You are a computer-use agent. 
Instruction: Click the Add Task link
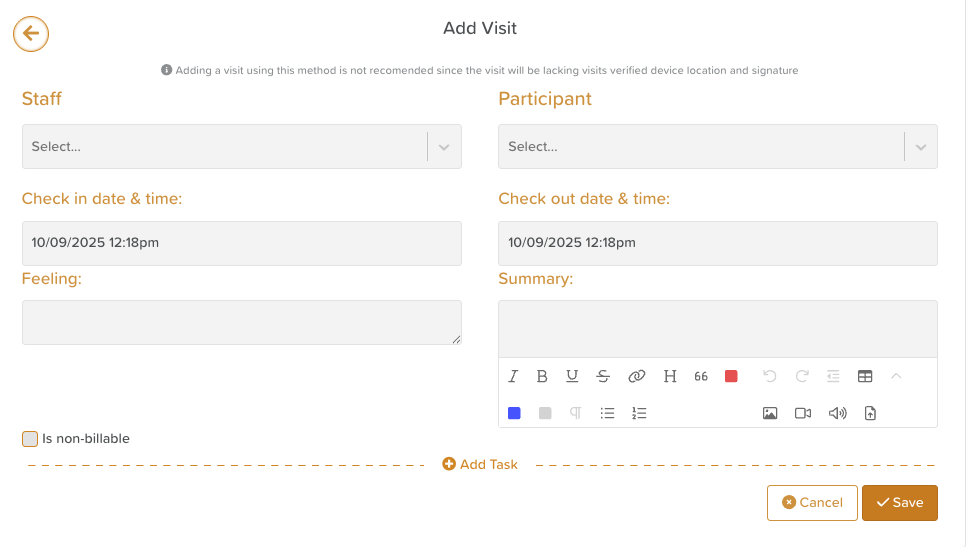point(480,465)
